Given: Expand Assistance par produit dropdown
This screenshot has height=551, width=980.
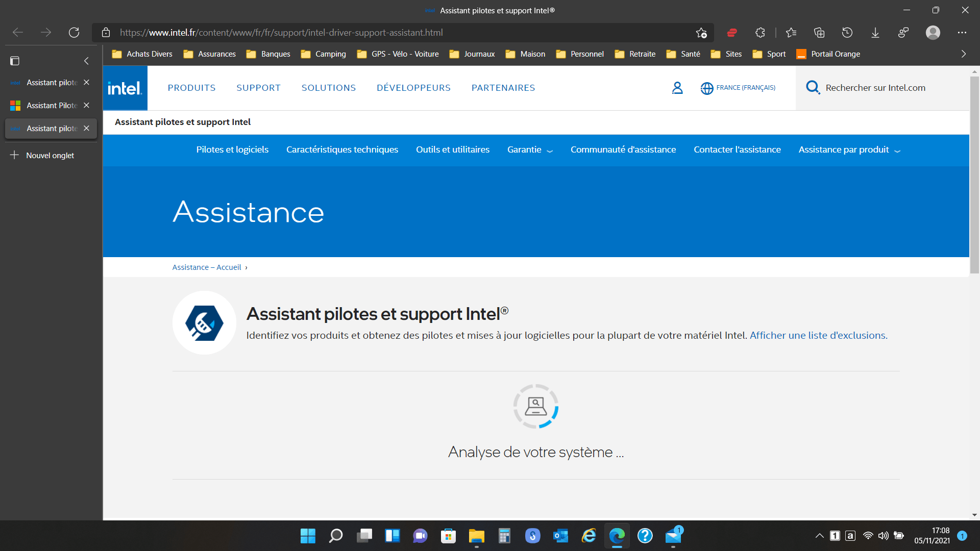Looking at the screenshot, I should tap(849, 149).
